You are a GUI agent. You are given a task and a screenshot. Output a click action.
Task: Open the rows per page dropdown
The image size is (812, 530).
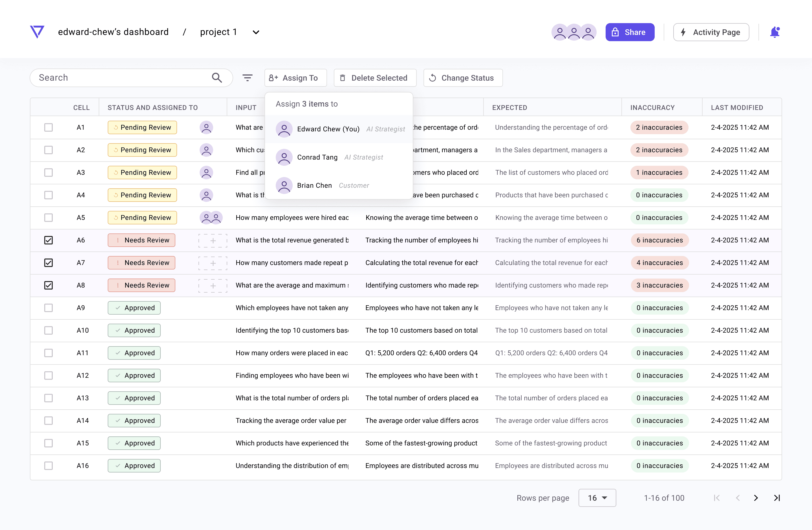point(597,498)
